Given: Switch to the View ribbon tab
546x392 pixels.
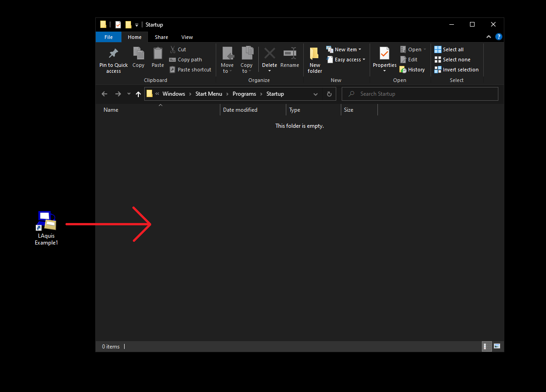Looking at the screenshot, I should (x=187, y=37).
